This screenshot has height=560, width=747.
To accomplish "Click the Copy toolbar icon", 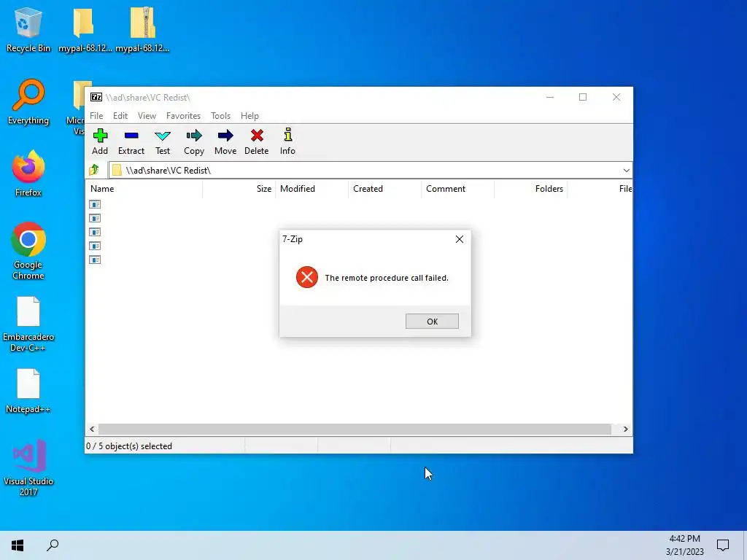I will [194, 136].
